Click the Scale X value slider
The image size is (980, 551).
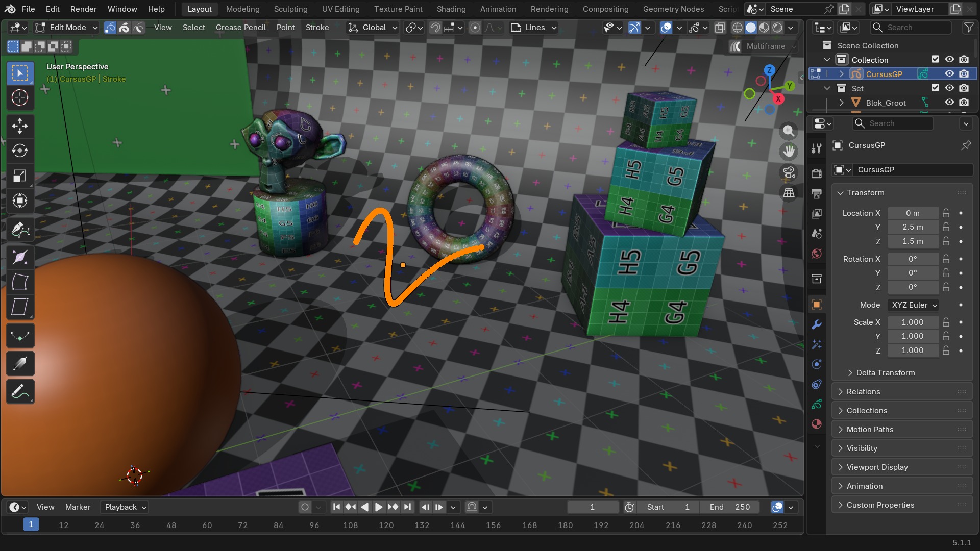913,322
